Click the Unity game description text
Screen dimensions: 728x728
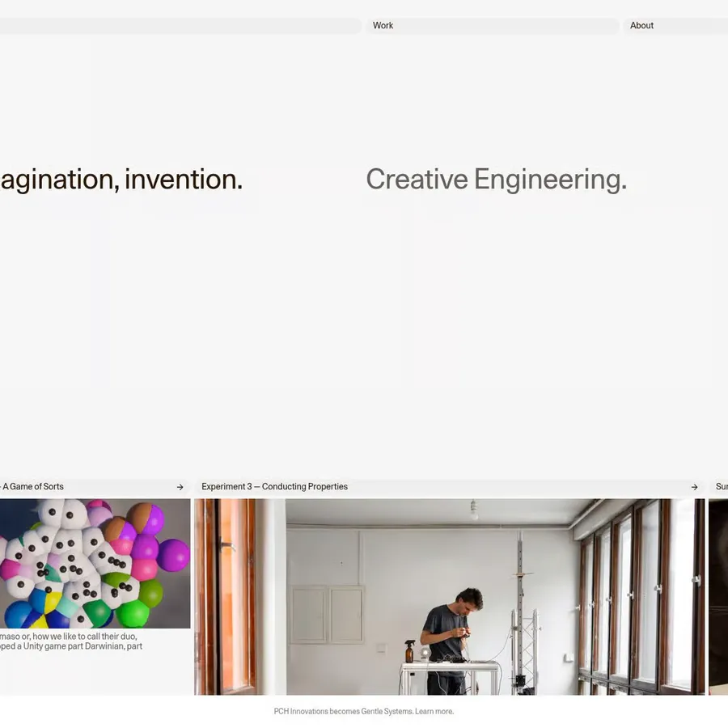coord(71,641)
